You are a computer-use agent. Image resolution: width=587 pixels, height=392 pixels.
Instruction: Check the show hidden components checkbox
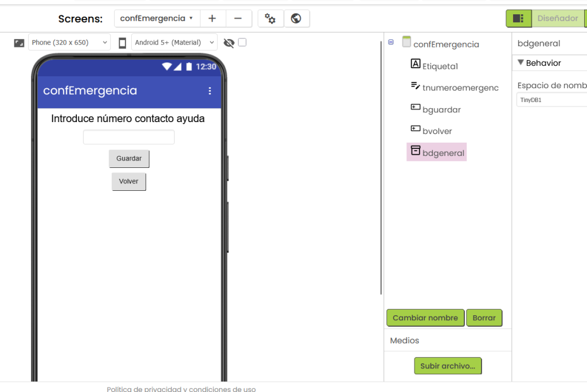click(x=242, y=42)
